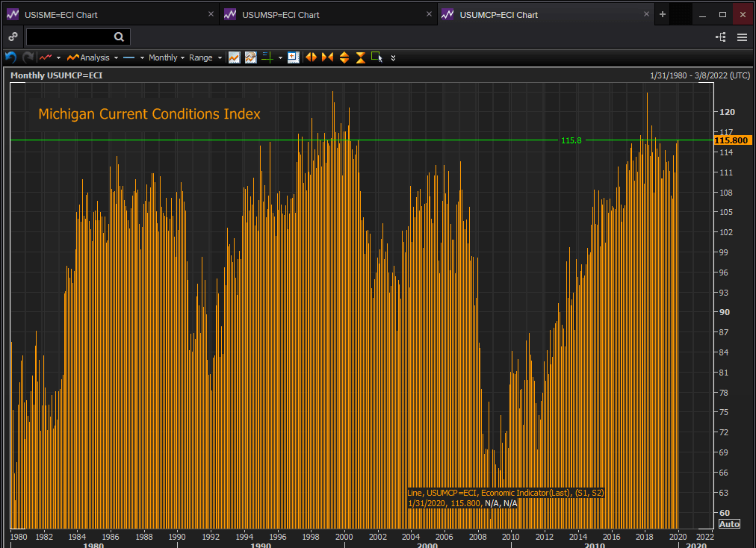The width and height of the screenshot is (756, 548).
Task: Click the link chain icon beside search
Action: [13, 37]
